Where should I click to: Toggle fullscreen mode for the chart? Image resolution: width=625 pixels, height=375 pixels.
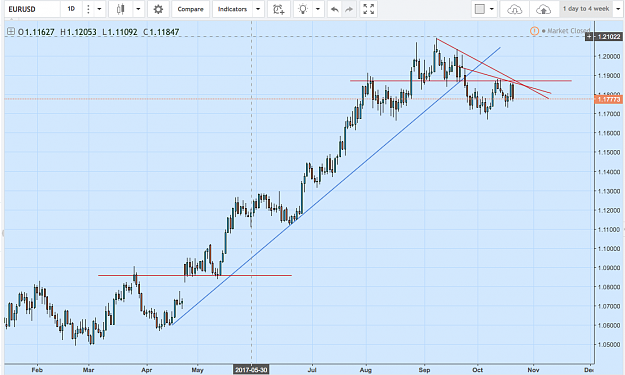369,9
